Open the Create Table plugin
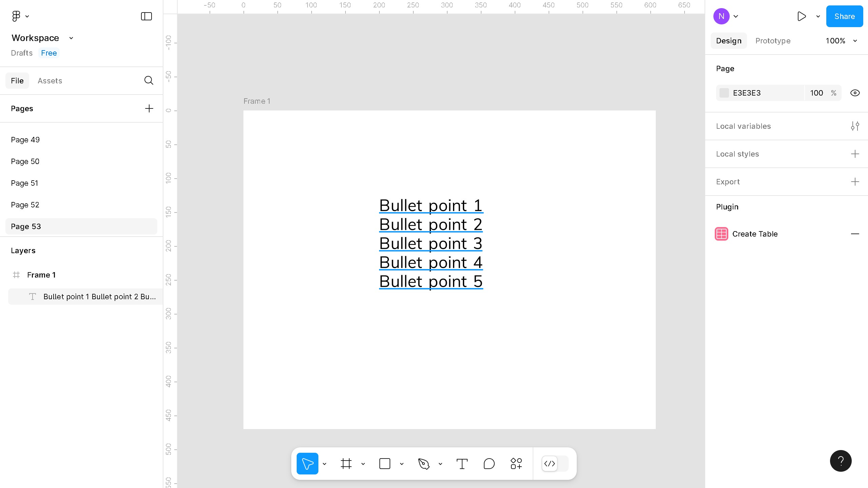Image resolution: width=868 pixels, height=488 pixels. (x=754, y=234)
